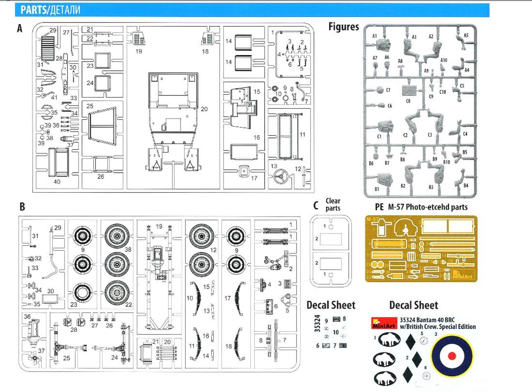This screenshot has height=392, width=532.
Task: Select the body tub part 20 on sprue A
Action: pyautogui.click(x=173, y=122)
